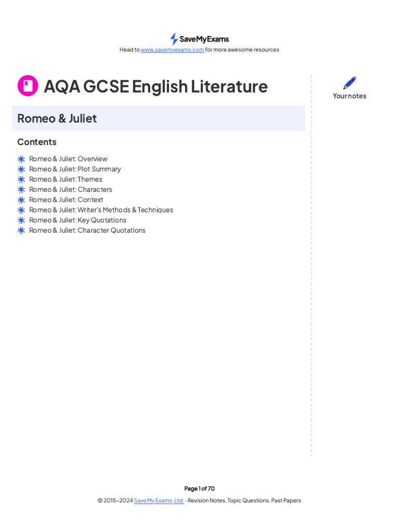Image resolution: width=399 pixels, height=532 pixels.
Task: Click the AQA GCSE English Literature title
Action: (x=155, y=86)
